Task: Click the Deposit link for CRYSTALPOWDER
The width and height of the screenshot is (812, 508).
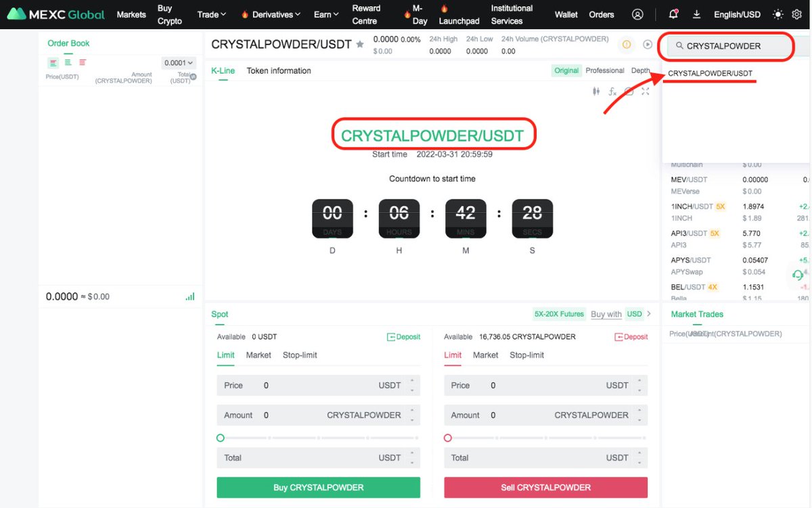Action: coord(631,337)
